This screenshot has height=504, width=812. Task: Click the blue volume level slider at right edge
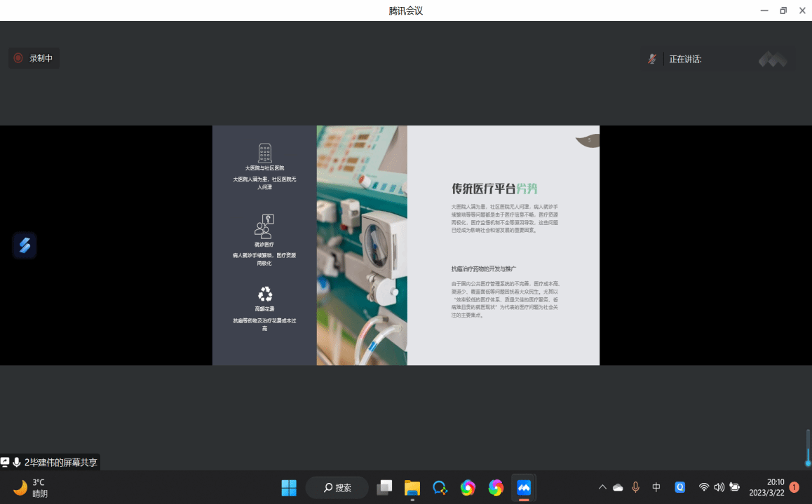click(x=808, y=449)
